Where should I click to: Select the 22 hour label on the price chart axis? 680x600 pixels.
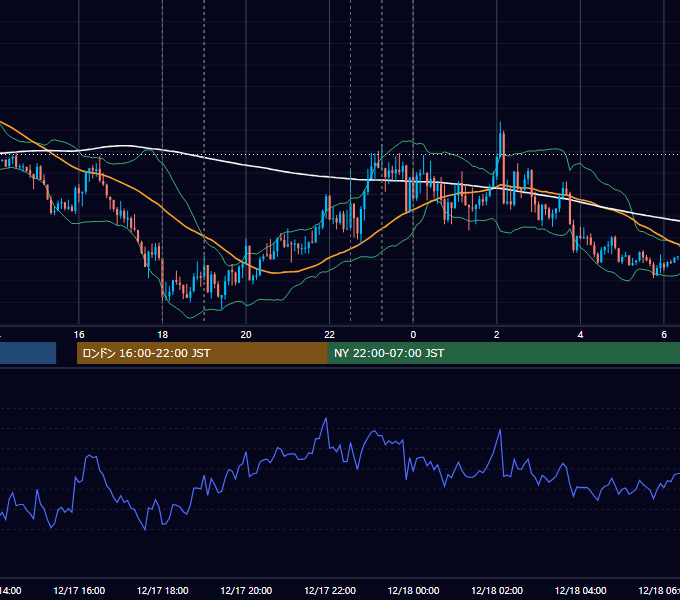(330, 335)
